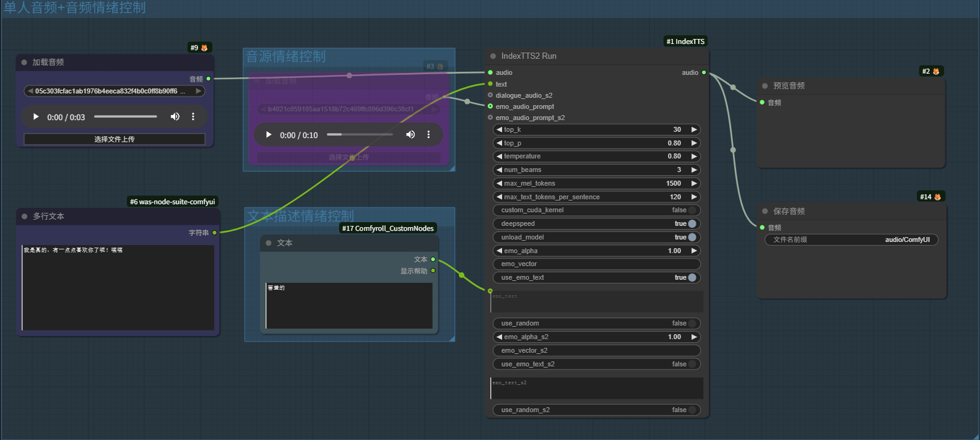The width and height of the screenshot is (980, 440).
Task: Play the 0:03 audio in 加载音频 node
Action: tap(36, 117)
